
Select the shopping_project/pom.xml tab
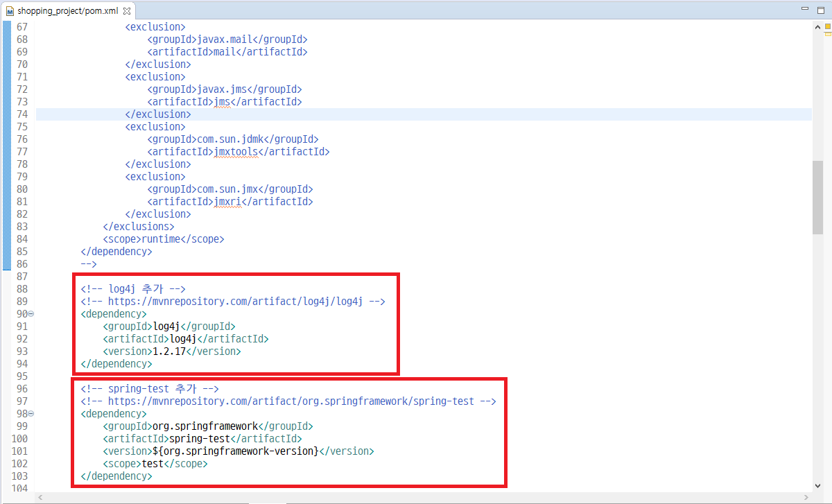tap(68, 11)
